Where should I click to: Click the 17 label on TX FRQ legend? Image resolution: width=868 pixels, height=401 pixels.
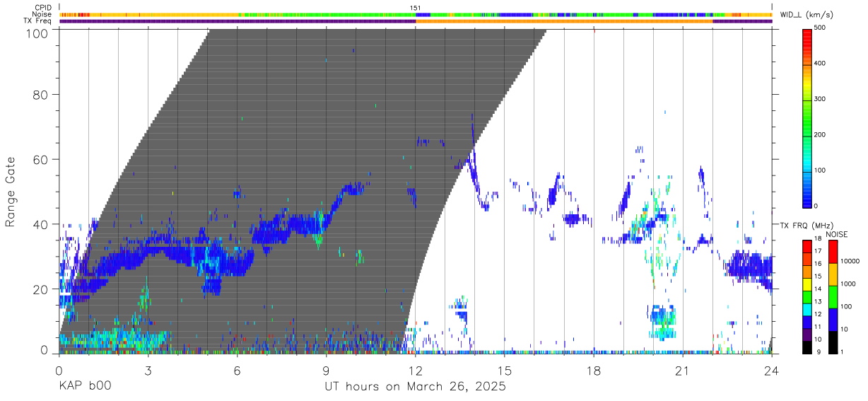(x=818, y=251)
